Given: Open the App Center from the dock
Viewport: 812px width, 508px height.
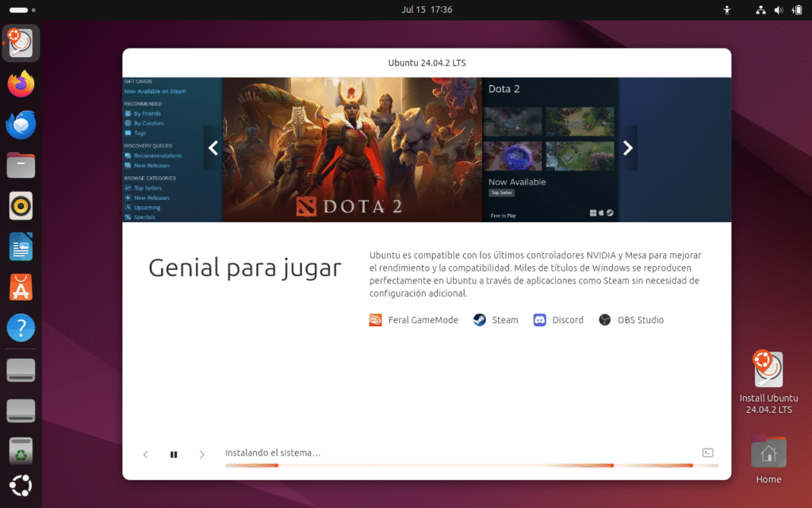Looking at the screenshot, I should coord(21,287).
